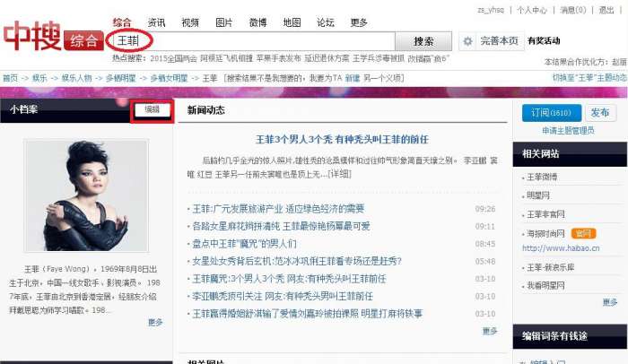Image resolution: width=628 pixels, height=364 pixels.
Task: Click the 中搜 logo
Action: coord(32,36)
